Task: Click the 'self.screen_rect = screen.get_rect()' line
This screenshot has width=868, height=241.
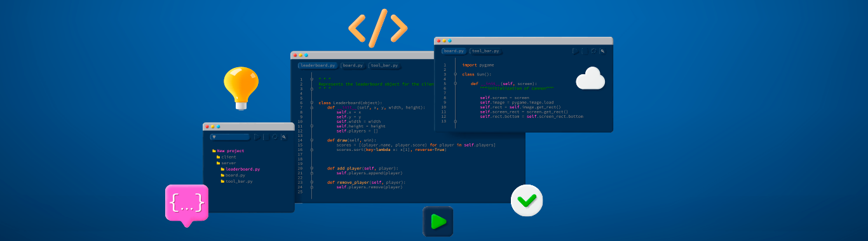Action: (524, 112)
